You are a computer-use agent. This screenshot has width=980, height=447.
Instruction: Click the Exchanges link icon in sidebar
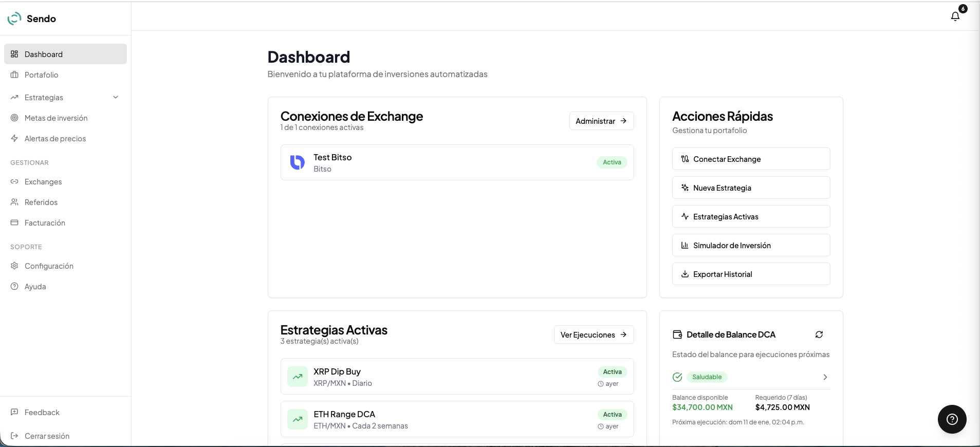(x=14, y=181)
